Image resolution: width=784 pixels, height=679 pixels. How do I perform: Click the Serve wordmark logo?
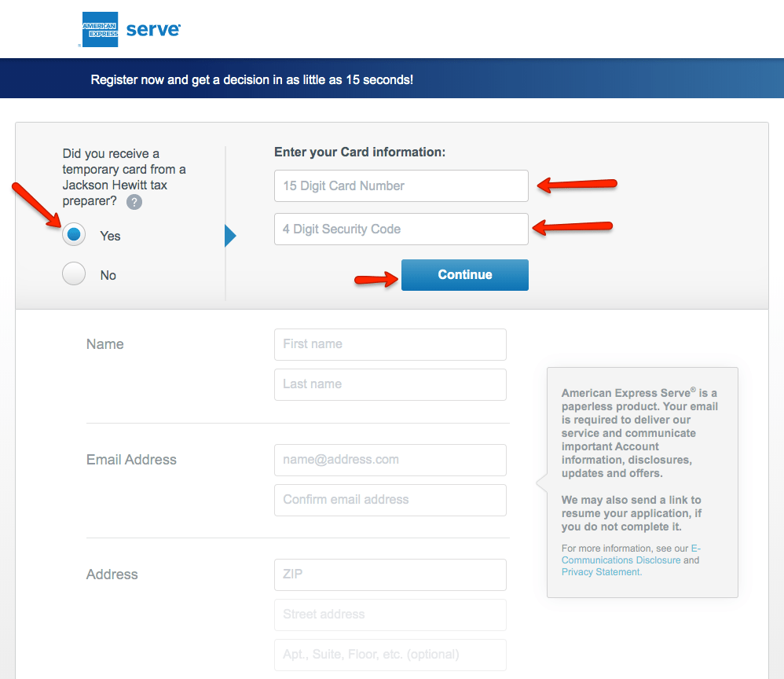(x=153, y=30)
